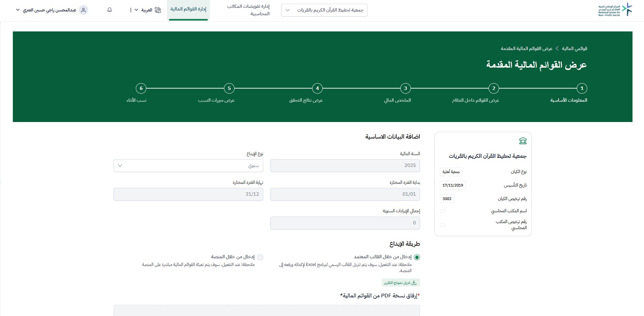Click the إجمالي الإيرادات السنوية input field
Viewport: 644px width, 316px height.
coord(345,223)
